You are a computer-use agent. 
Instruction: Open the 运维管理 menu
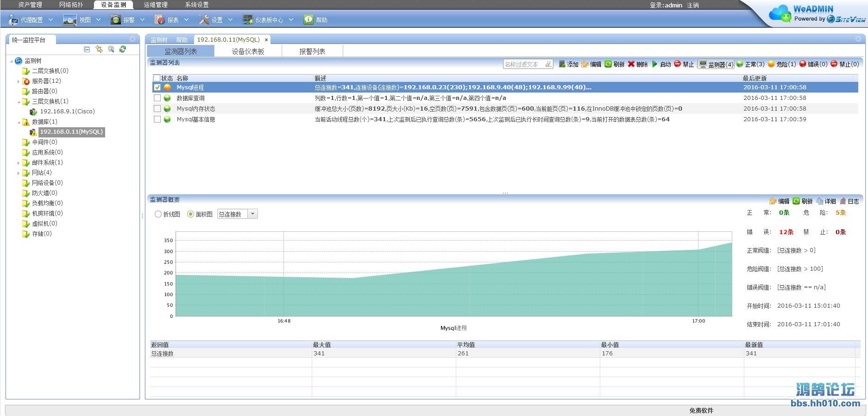pos(155,5)
